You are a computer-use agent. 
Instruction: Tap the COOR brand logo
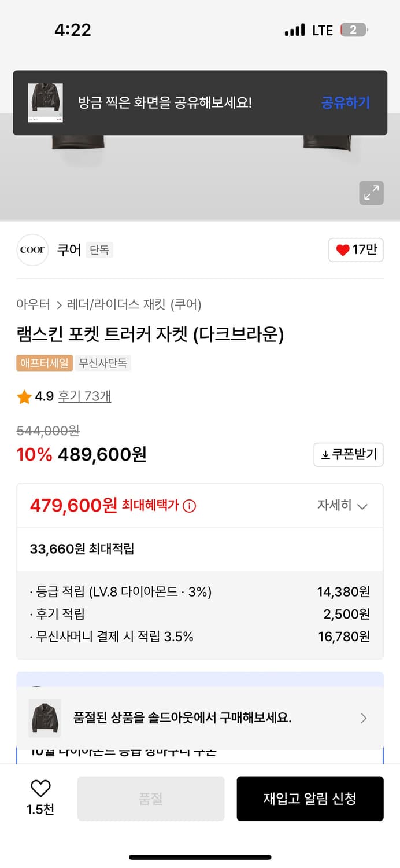[x=32, y=250]
